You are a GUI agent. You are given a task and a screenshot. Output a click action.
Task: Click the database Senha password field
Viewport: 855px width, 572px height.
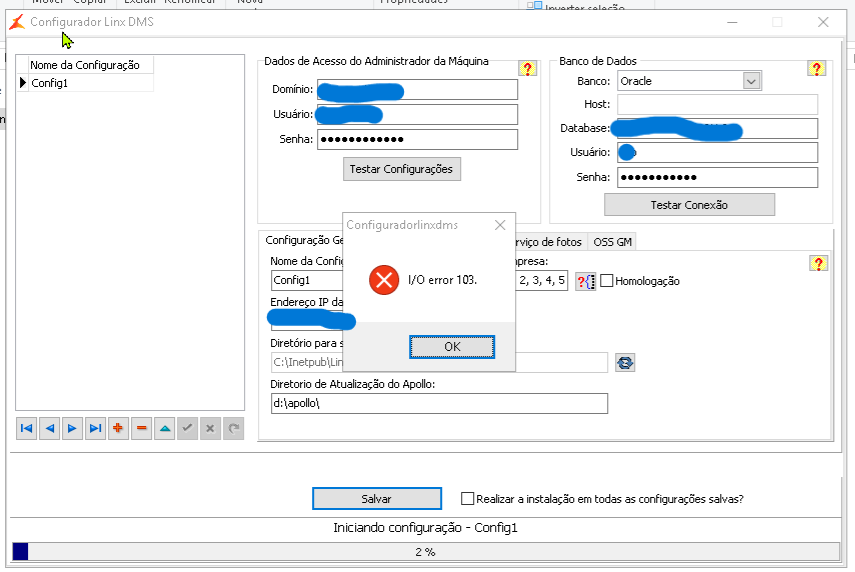pyautogui.click(x=718, y=177)
